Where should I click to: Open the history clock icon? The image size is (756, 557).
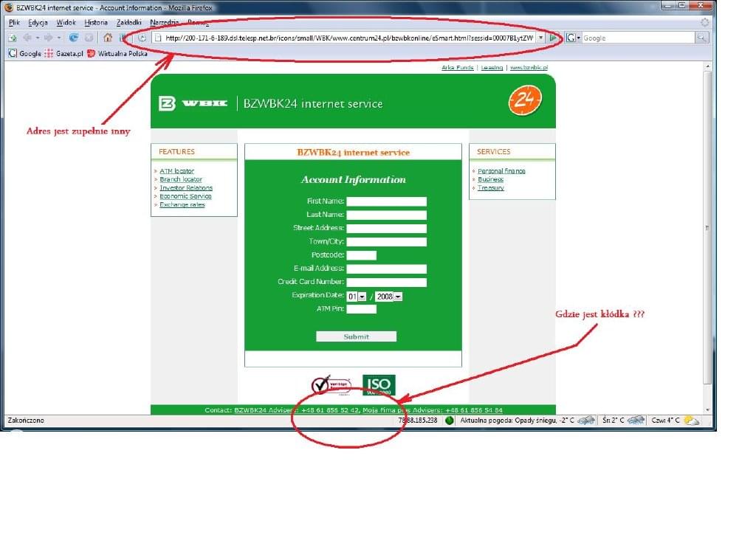click(142, 38)
